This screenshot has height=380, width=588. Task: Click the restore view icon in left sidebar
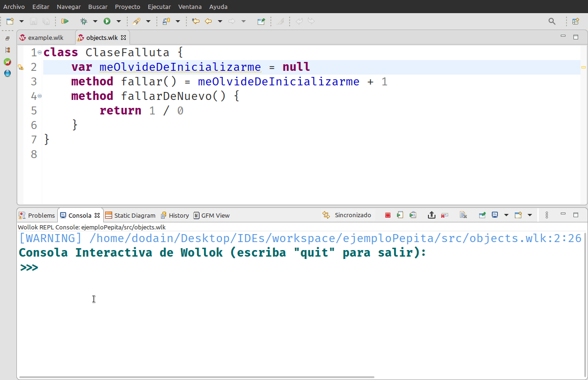8,38
